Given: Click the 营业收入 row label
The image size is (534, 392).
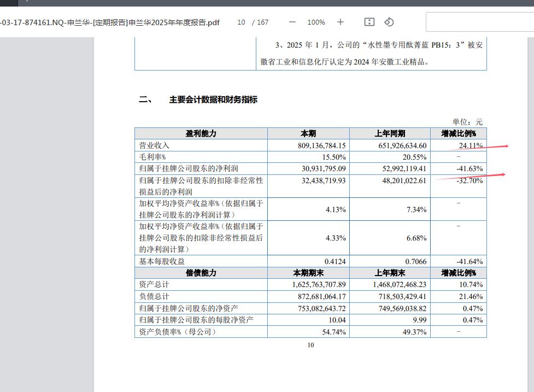Looking at the screenshot, I should pos(154,145).
